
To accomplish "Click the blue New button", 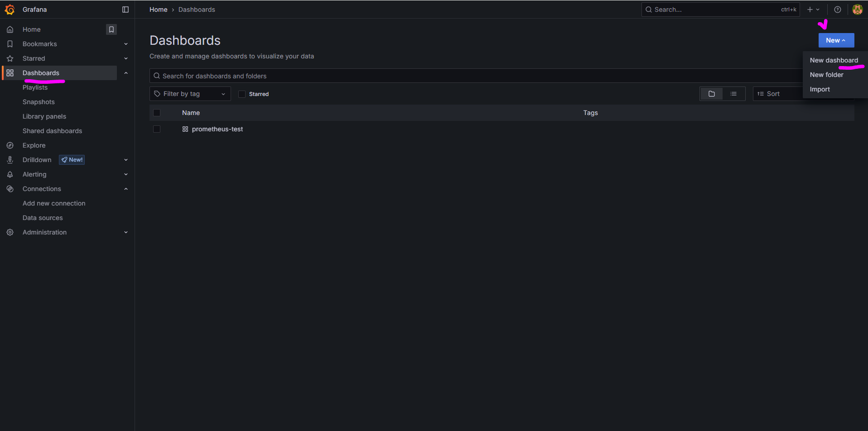I will [x=836, y=40].
